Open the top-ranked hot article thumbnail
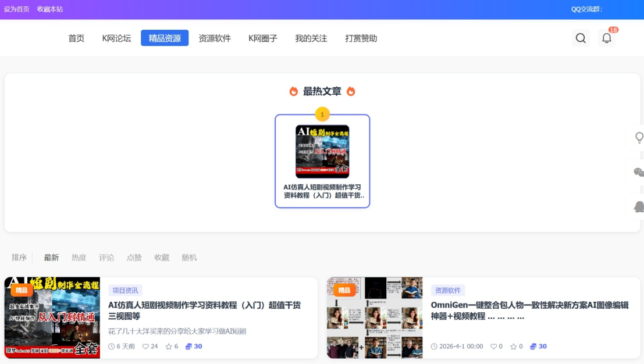644x364 pixels. point(322,151)
